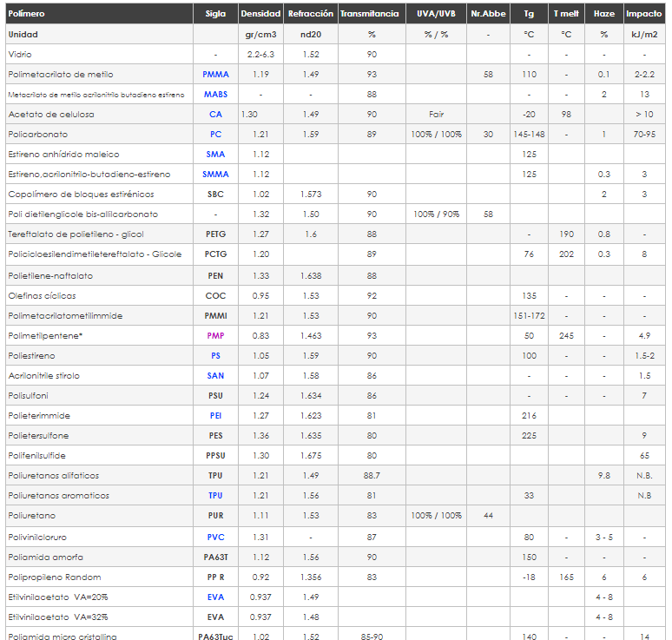Follow the PS link for Poliestireno
This screenshot has height=640, width=672.
coord(215,356)
